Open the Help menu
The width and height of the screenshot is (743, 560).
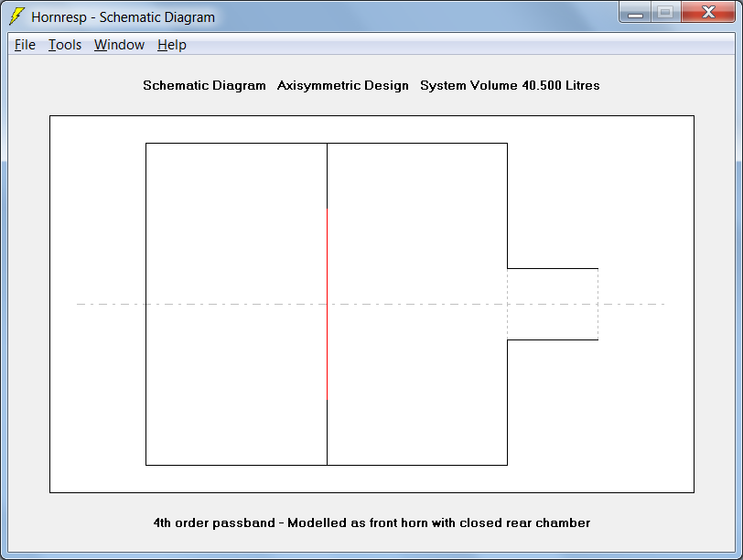pyautogui.click(x=171, y=45)
